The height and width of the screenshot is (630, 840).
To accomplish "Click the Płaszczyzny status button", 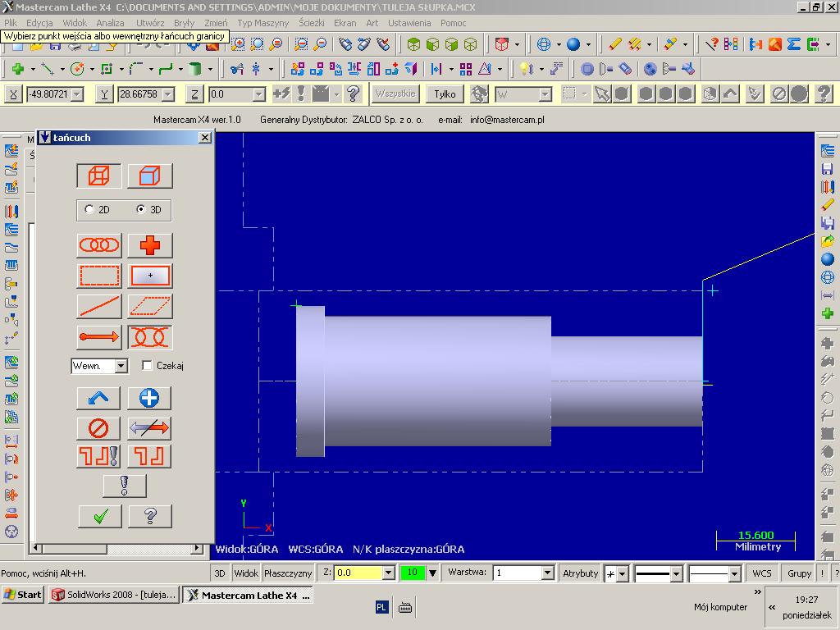I will click(x=288, y=573).
